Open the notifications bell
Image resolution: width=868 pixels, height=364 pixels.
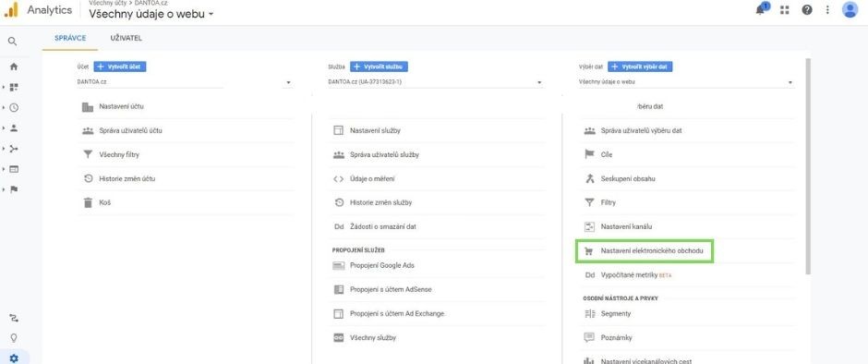[760, 9]
